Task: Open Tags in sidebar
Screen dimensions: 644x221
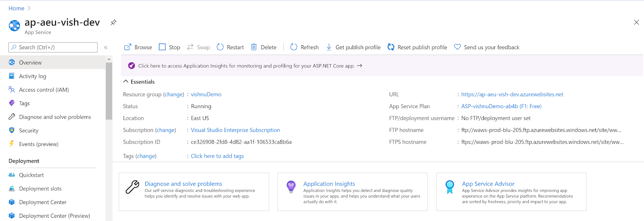Action: coord(53,103)
